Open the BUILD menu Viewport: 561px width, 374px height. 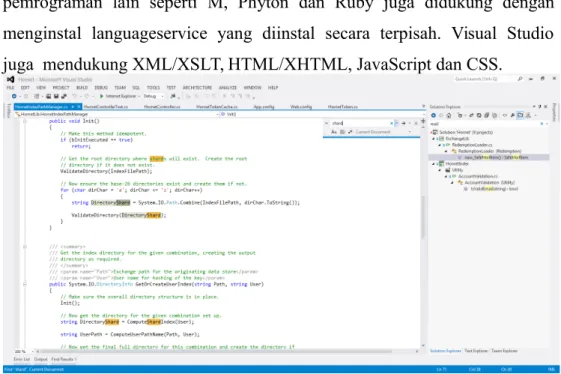click(x=82, y=88)
